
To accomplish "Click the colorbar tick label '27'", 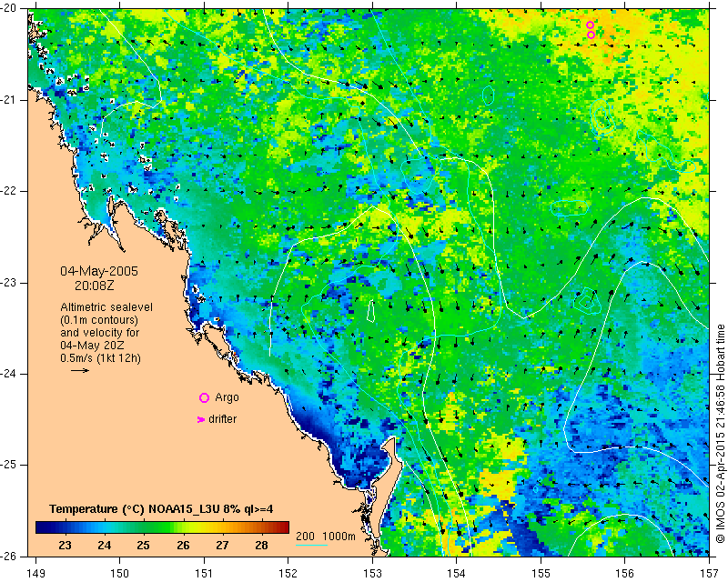I will click(x=222, y=545).
